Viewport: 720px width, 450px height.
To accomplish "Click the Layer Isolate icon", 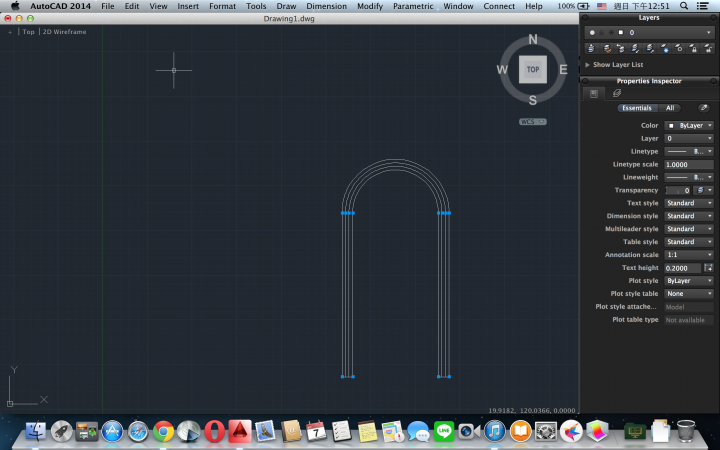I will (x=636, y=48).
